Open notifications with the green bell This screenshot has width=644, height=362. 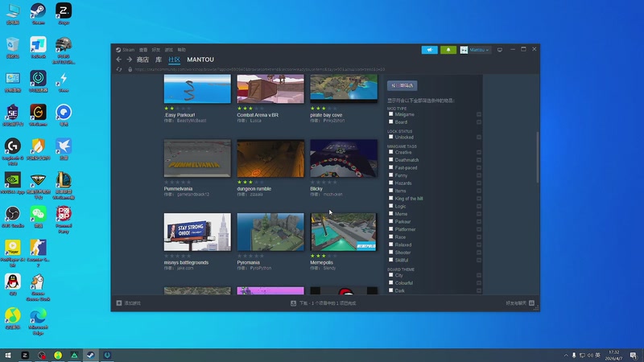[x=448, y=50]
